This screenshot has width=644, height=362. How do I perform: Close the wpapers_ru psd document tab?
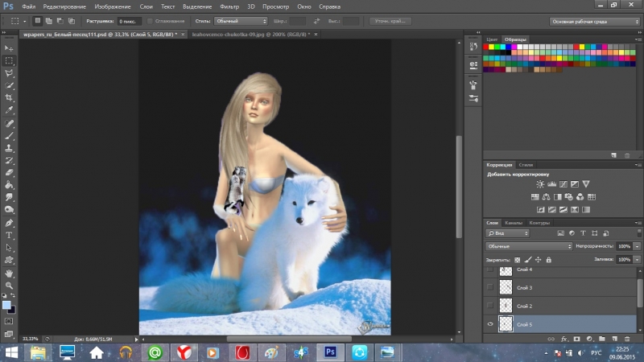(183, 35)
